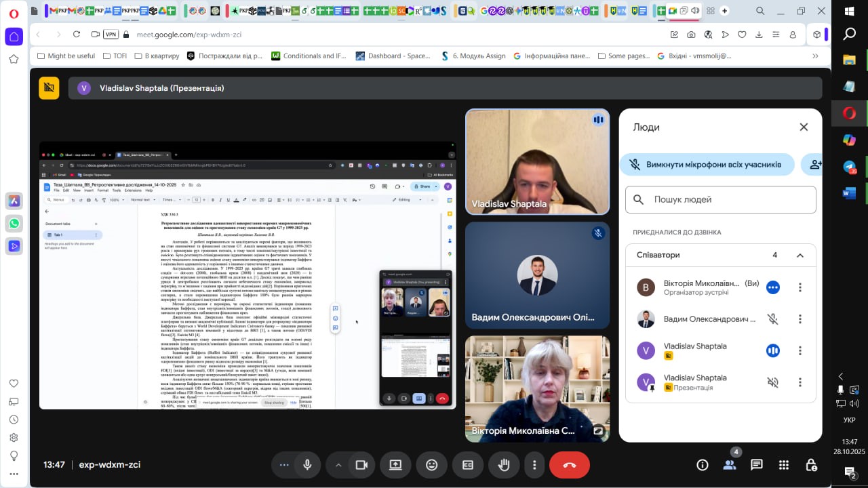Open the new tab plus button
The image size is (868, 488).
click(x=724, y=11)
